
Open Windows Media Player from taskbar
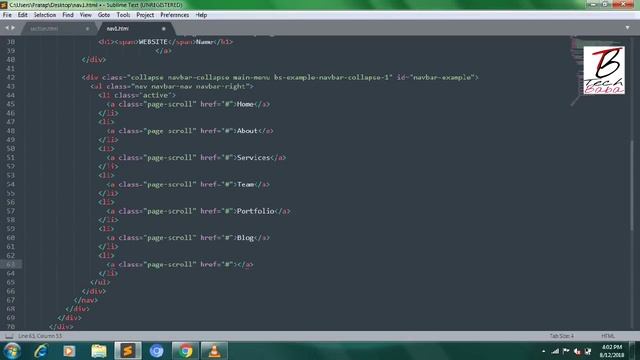tap(69, 351)
